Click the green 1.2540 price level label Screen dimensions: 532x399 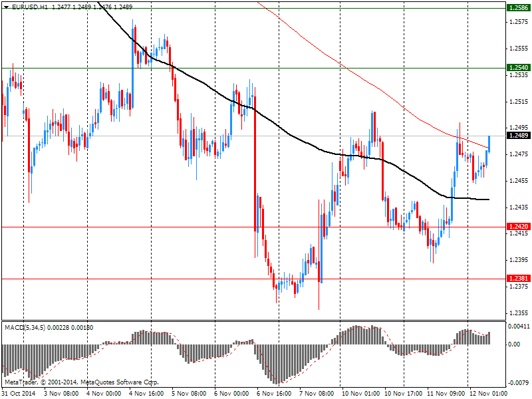point(518,68)
